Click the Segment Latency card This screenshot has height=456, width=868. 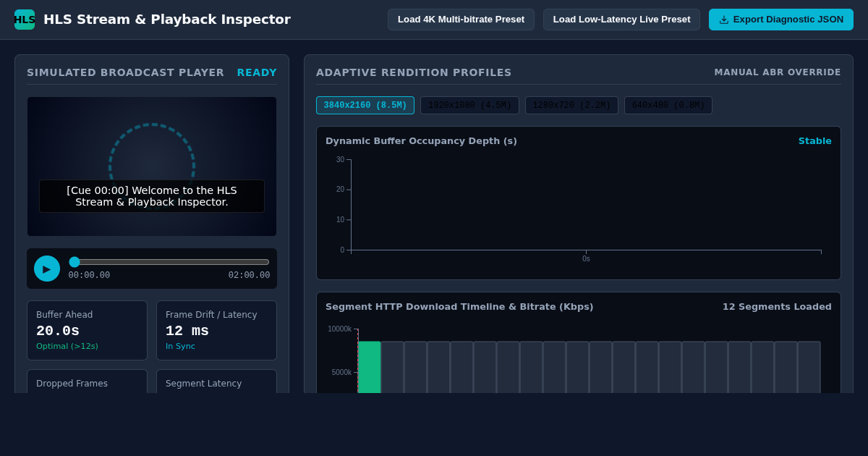point(216,381)
